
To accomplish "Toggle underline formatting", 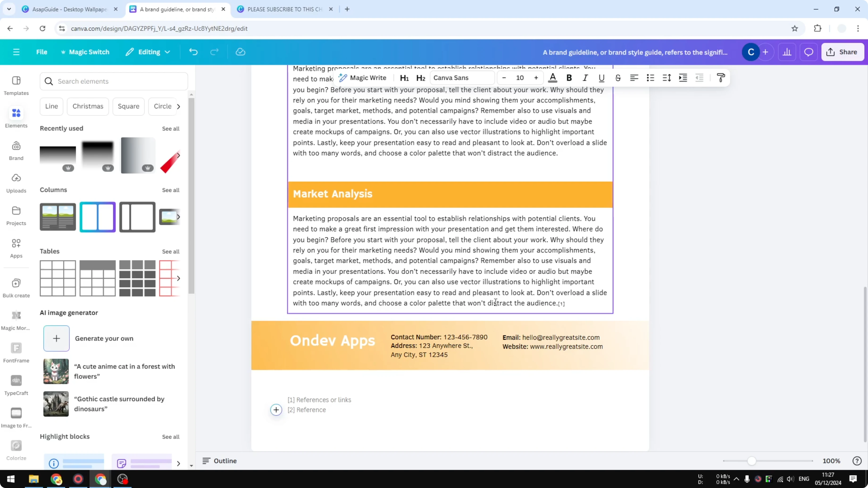I will coord(601,78).
